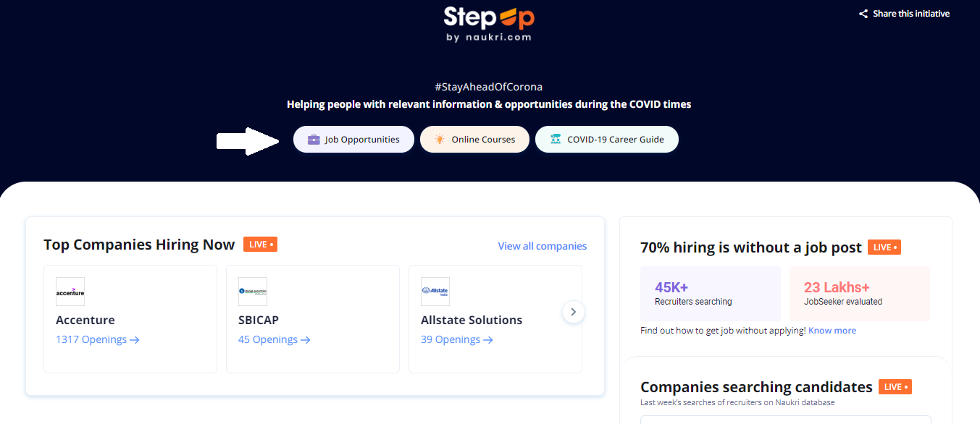Click the share icon beside Share this initiative

[x=863, y=14]
